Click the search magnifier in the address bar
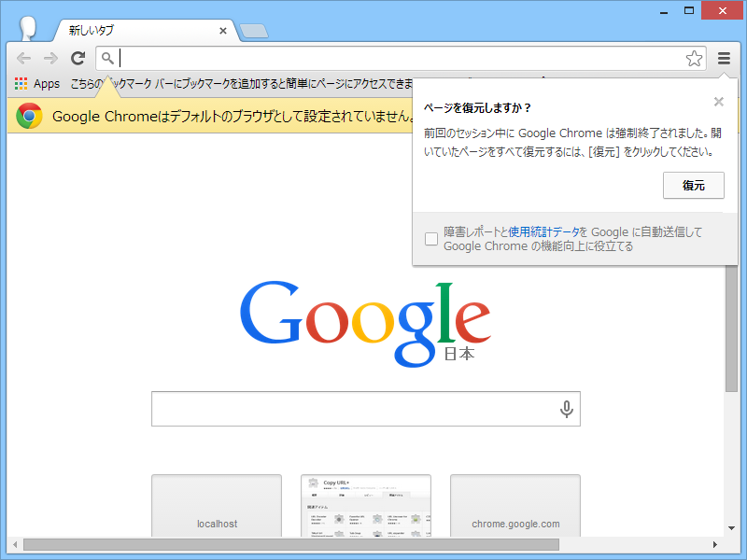 [x=107, y=58]
